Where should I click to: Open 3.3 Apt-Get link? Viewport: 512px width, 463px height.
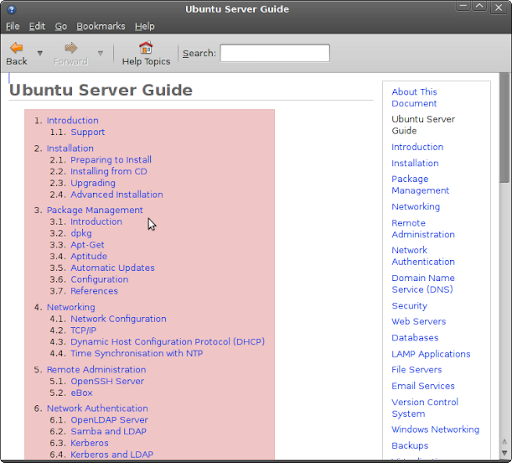87,245
